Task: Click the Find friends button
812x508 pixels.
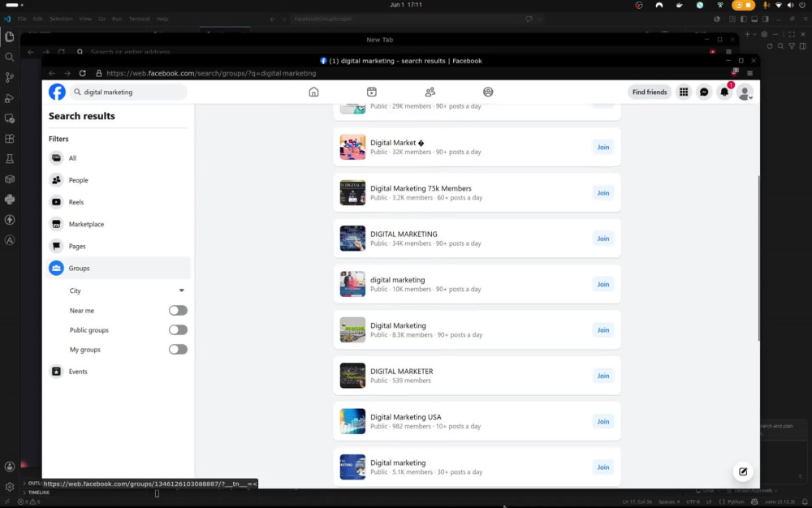Action: pyautogui.click(x=650, y=92)
